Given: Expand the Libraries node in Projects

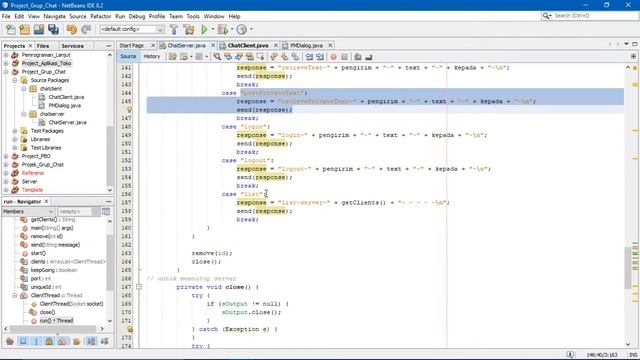Looking at the screenshot, I should coord(15,139).
